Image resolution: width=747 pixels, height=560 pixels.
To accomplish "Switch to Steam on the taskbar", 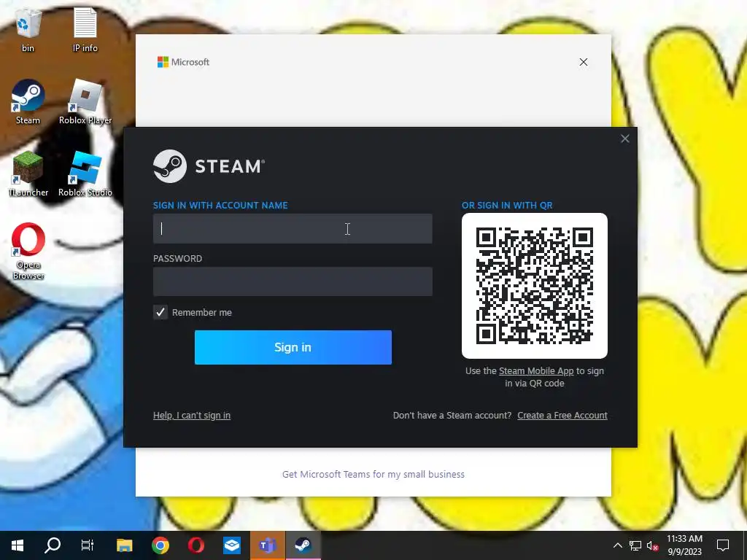I will click(x=303, y=545).
